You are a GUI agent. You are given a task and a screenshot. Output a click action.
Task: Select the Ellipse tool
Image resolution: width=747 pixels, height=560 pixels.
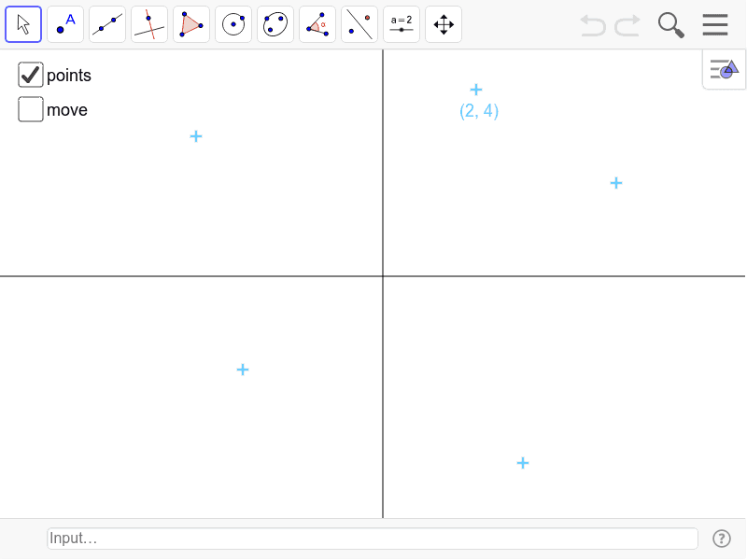(275, 24)
